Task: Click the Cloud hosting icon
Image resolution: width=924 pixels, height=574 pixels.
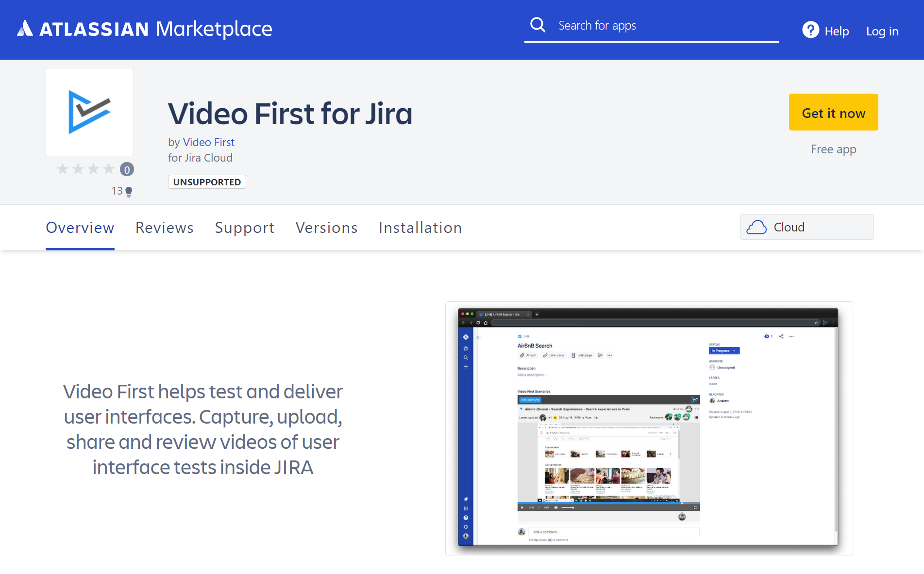Action: coord(757,227)
